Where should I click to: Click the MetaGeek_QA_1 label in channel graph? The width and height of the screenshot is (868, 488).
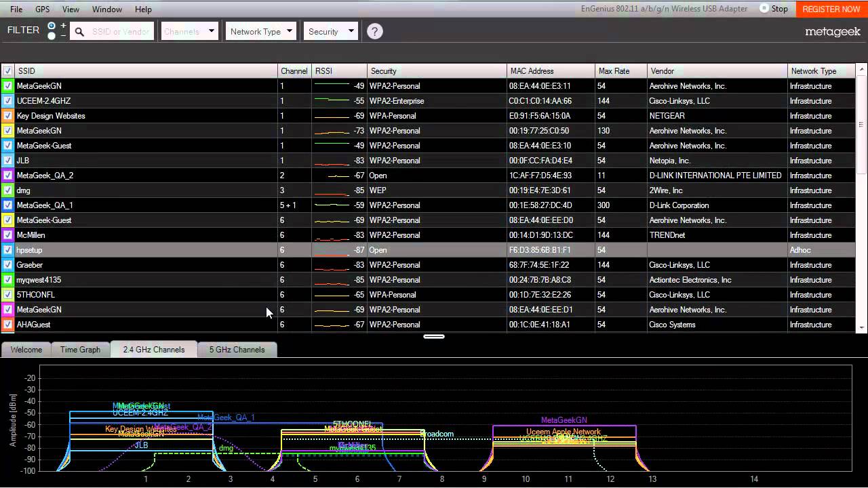[x=226, y=418]
